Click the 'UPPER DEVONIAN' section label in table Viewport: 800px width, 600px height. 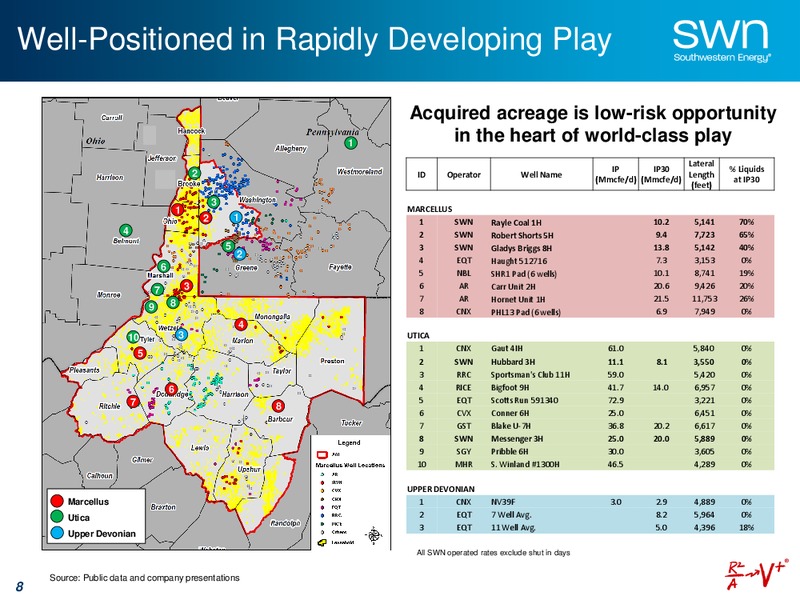click(441, 489)
